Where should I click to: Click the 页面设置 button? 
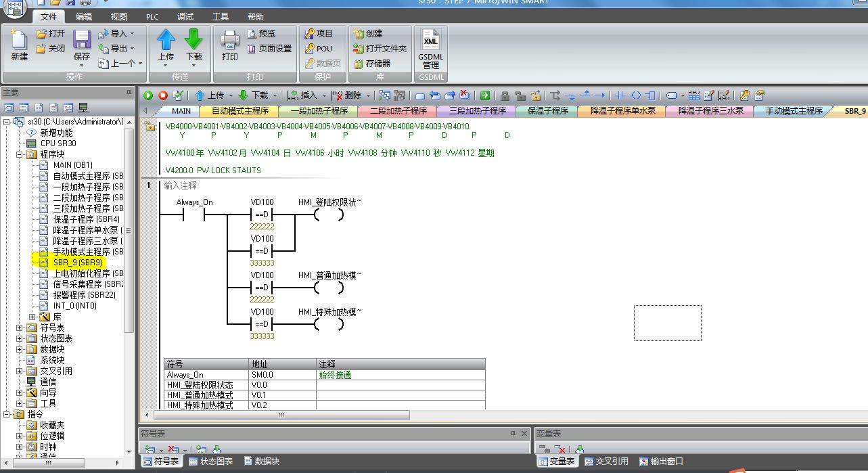coord(270,49)
